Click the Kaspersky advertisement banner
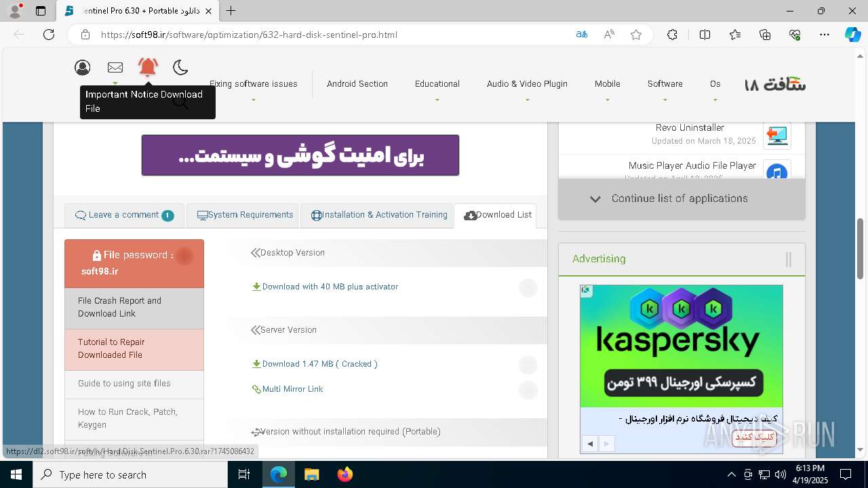The width and height of the screenshot is (868, 488). click(x=682, y=346)
